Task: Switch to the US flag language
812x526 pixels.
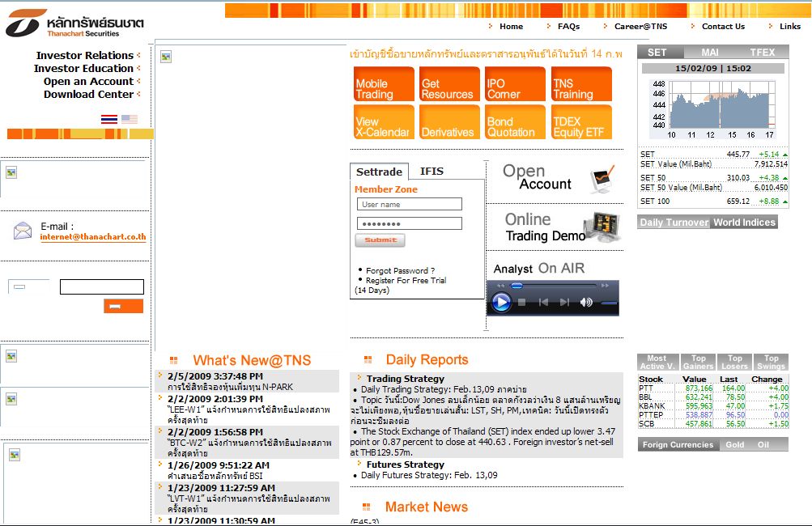Action: (130, 119)
